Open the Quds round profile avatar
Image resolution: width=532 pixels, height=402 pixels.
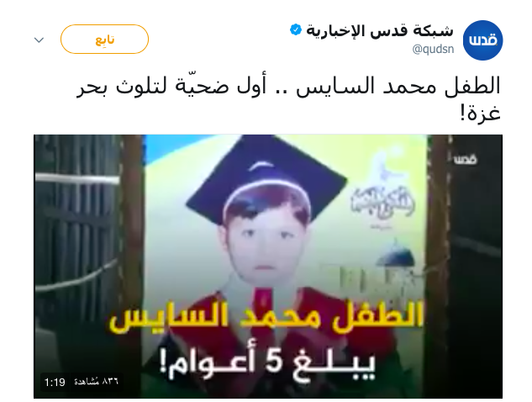coord(482,40)
